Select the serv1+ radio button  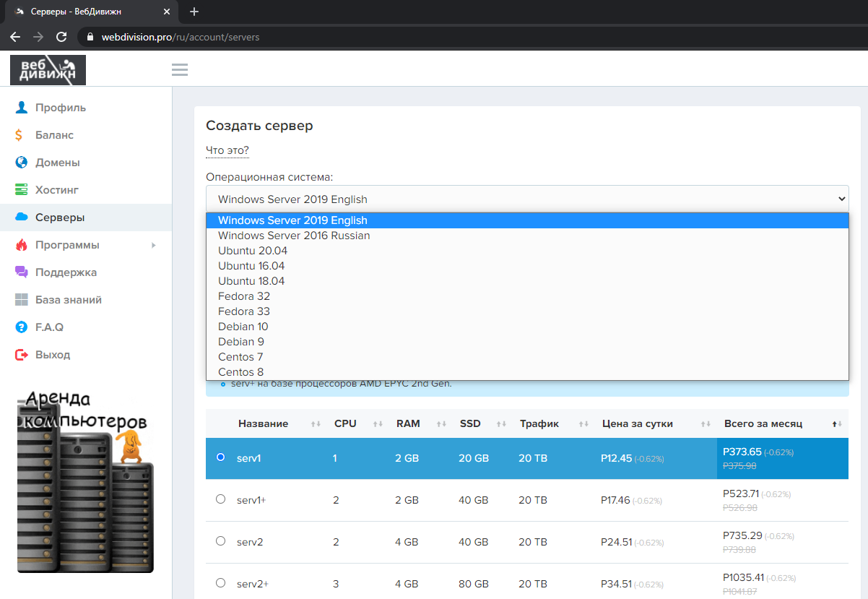tap(221, 499)
